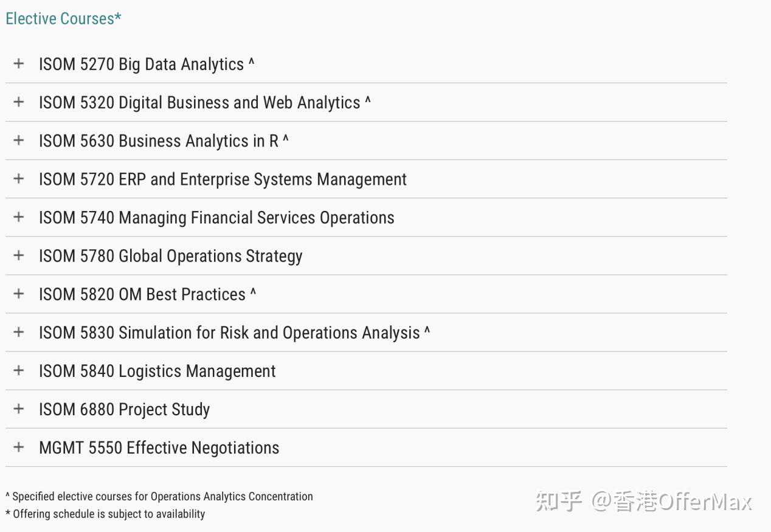Open ISOM 6880 Project Study details
This screenshot has width=771, height=532.
[x=124, y=409]
